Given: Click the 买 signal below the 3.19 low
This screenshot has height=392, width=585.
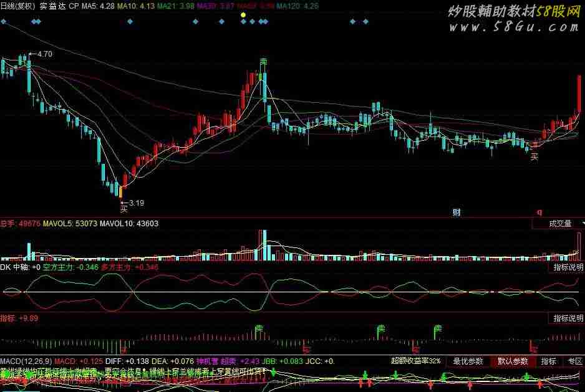Looking at the screenshot, I should (124, 209).
